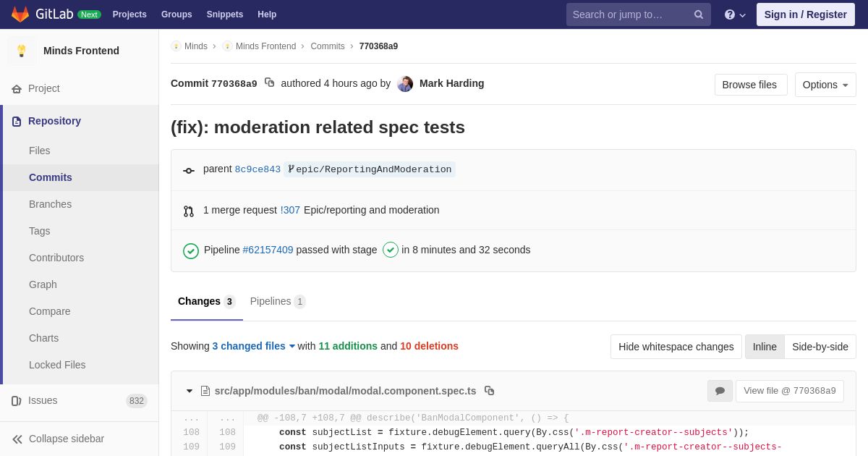The height and width of the screenshot is (456, 868).
Task: Click the stage passed check icon
Action: pyautogui.click(x=391, y=250)
